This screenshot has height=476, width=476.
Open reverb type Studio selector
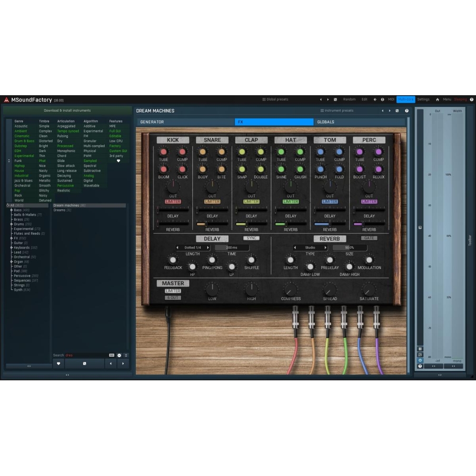[x=310, y=248]
